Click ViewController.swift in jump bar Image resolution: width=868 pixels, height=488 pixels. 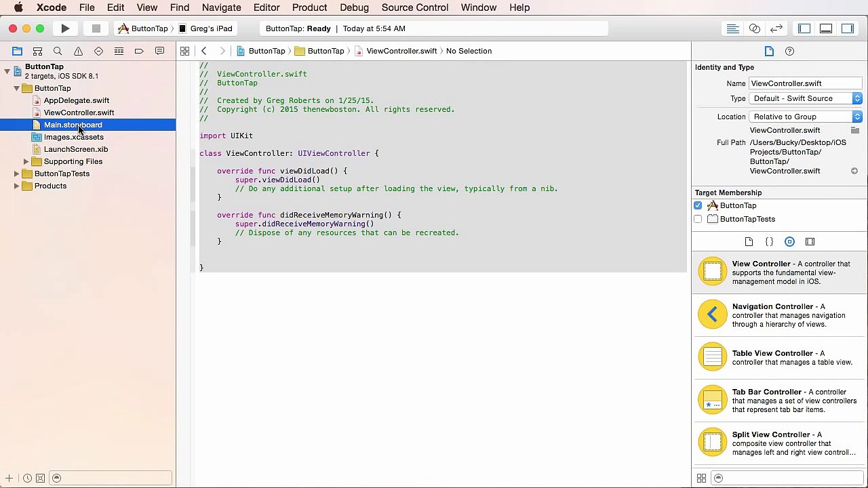pos(401,51)
